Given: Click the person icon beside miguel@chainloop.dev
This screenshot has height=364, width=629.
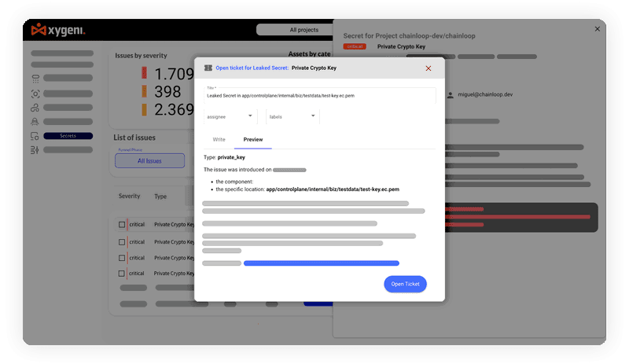Looking at the screenshot, I should point(451,94).
